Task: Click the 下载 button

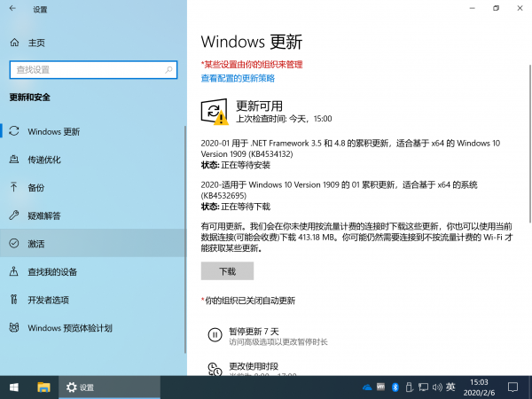Action: pos(227,271)
